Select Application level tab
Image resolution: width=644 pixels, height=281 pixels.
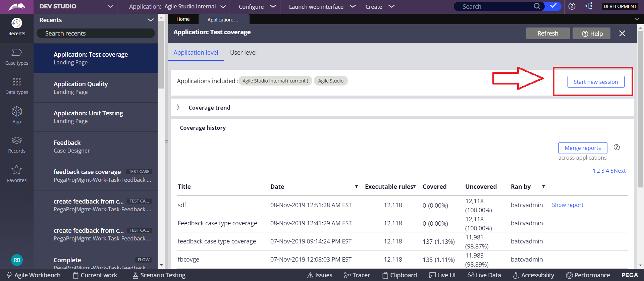pos(196,52)
